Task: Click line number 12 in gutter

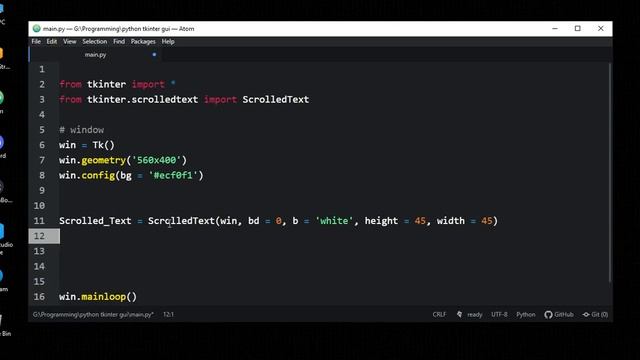Action: click(39, 236)
